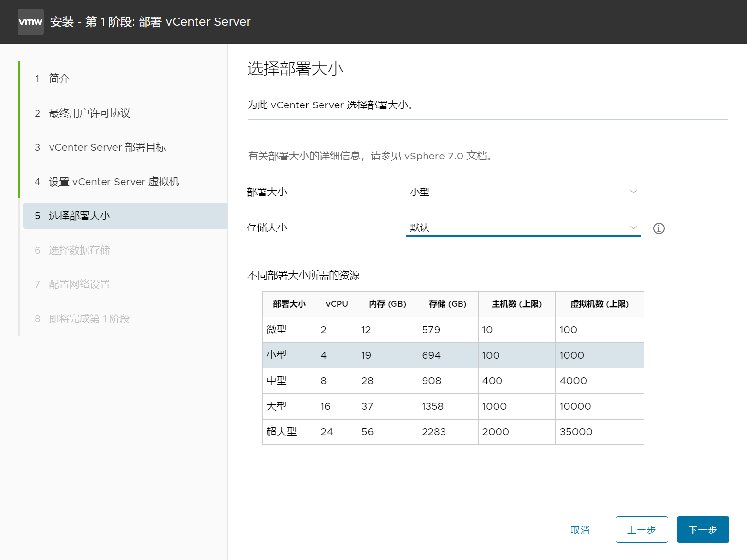747x560 pixels.
Task: Click the vCPU column header
Action: [337, 304]
